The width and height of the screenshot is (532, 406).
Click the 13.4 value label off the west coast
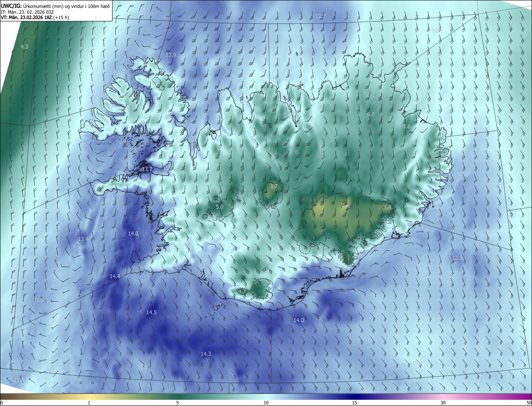tap(83, 239)
